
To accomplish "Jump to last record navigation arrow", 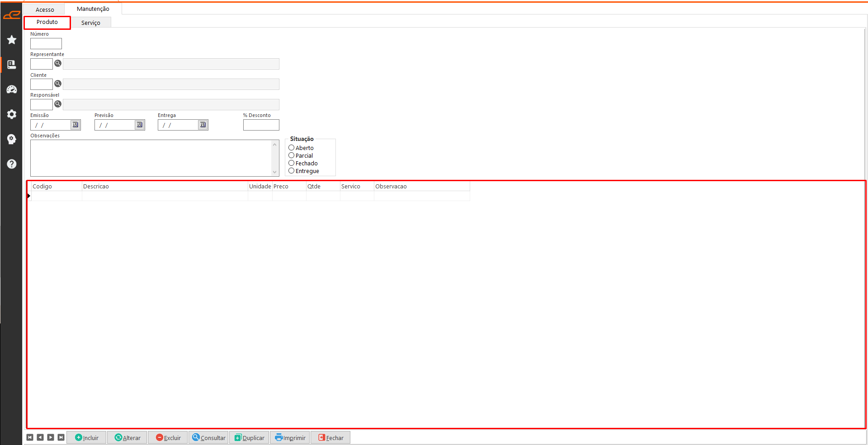I will pos(61,437).
